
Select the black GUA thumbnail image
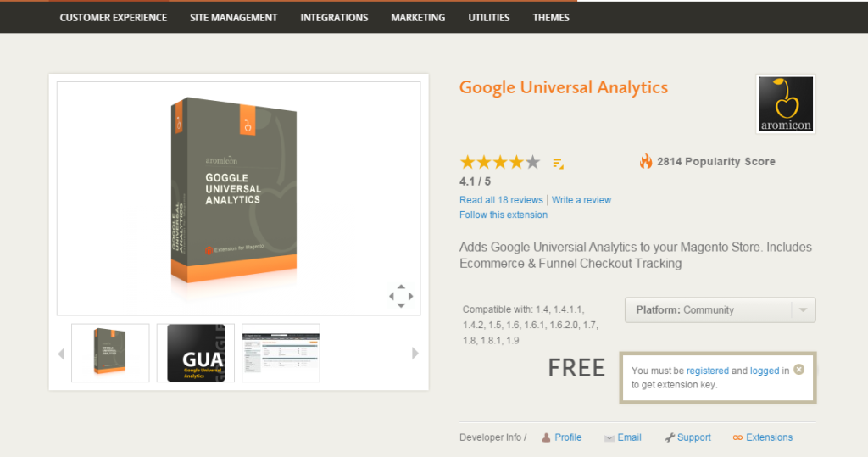(196, 353)
